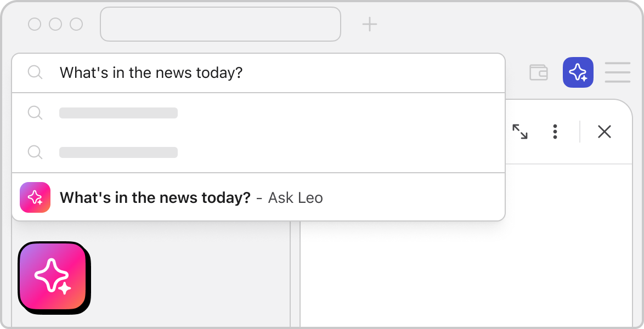Open the three-dot Leo options menu
This screenshot has width=644, height=329.
click(555, 132)
